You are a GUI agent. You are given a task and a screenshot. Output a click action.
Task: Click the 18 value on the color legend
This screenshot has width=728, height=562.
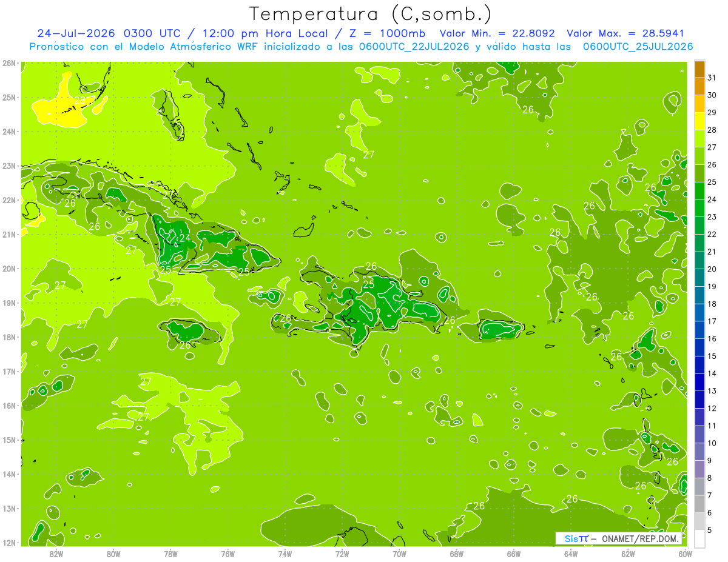click(712, 304)
